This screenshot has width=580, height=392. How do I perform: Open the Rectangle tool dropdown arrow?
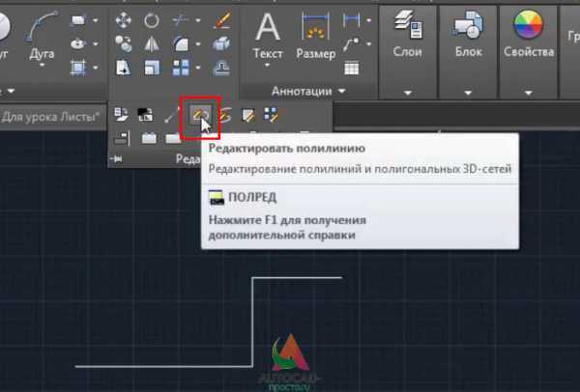click(x=96, y=20)
